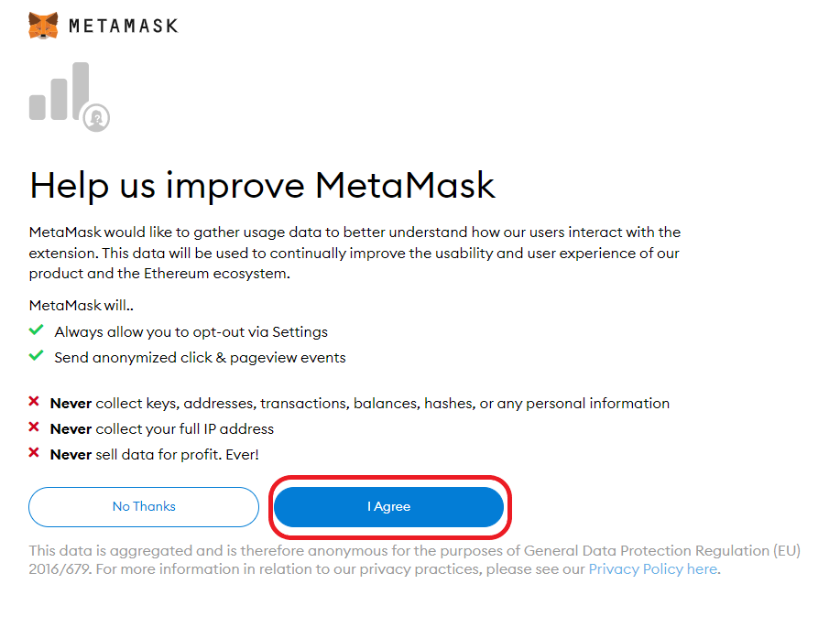Click the red X beside never collect keys
The width and height of the screenshot is (840, 638).
click(x=34, y=401)
